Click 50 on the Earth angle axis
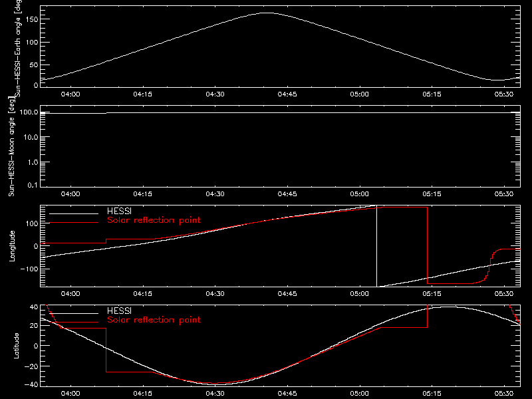This screenshot has height=399, width=532. (x=34, y=65)
